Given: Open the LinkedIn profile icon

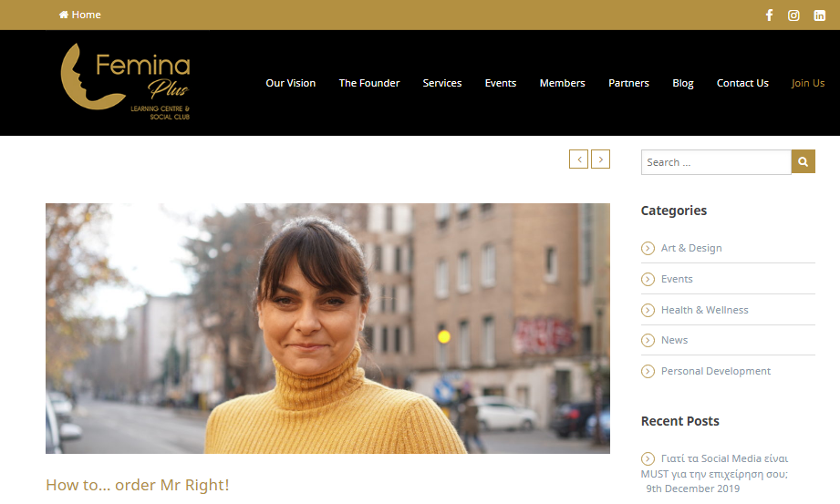Looking at the screenshot, I should [x=819, y=15].
